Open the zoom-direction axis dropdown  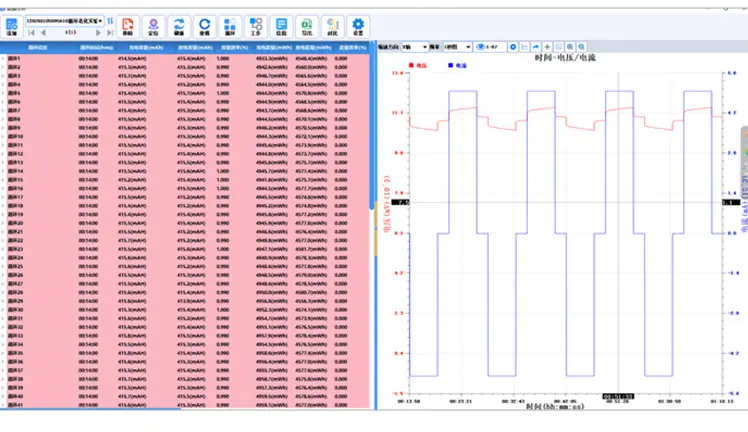coord(415,47)
